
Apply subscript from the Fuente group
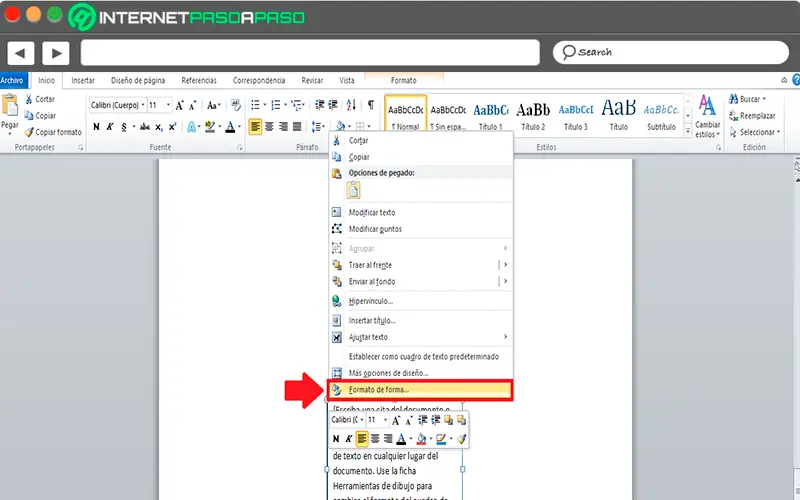coord(159,127)
